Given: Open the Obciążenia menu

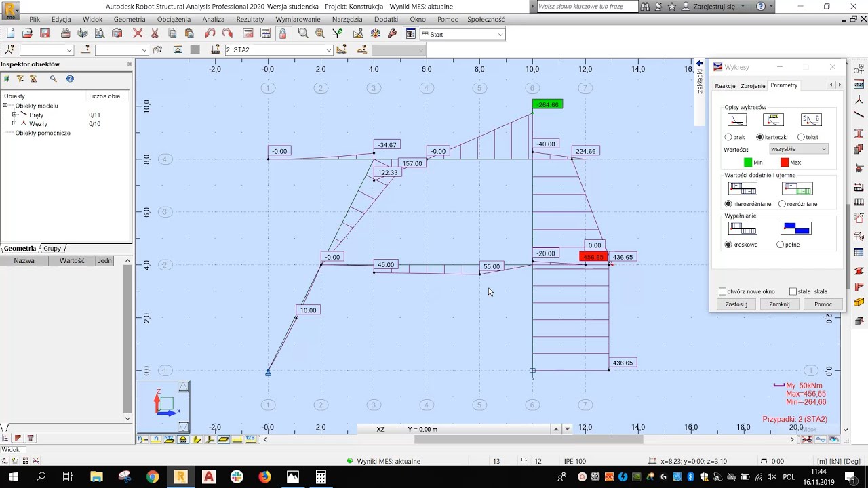Looking at the screenshot, I should click(174, 20).
